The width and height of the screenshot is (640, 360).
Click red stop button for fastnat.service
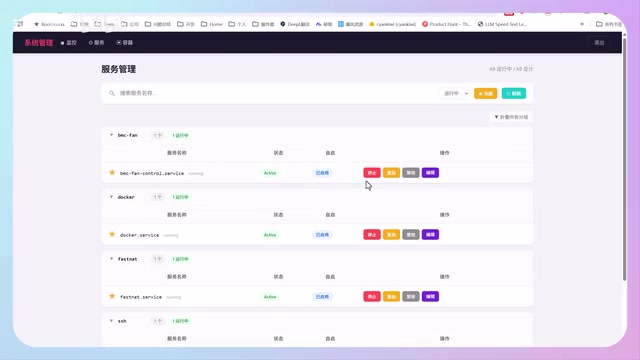(x=372, y=296)
